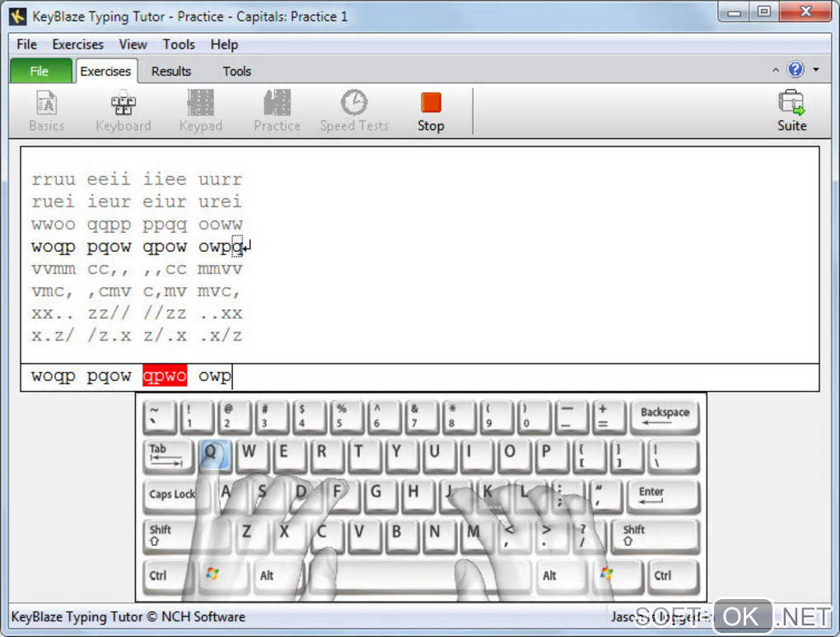Click the left Windows logo key
Viewport: 840px width, 637px height.
pyautogui.click(x=223, y=576)
